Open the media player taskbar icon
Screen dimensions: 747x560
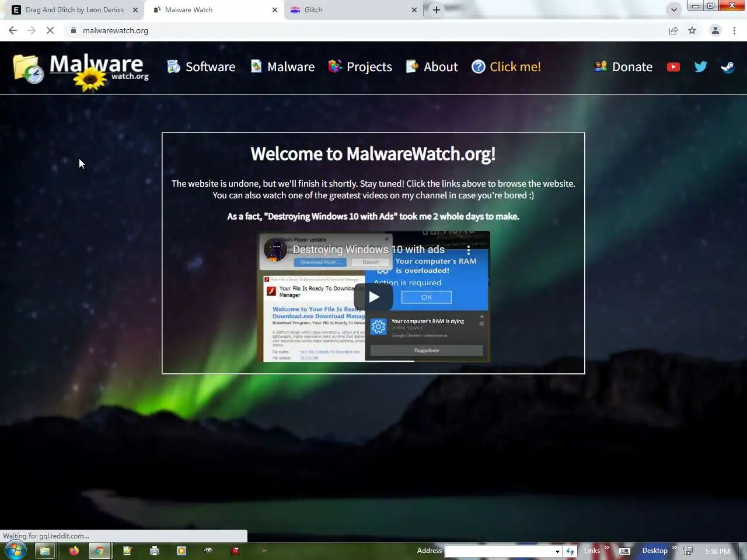(x=181, y=550)
